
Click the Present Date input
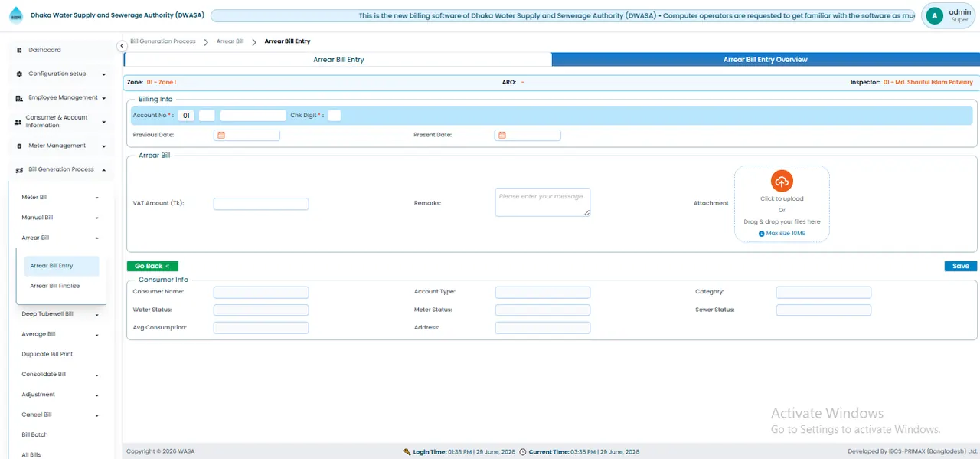[528, 135]
